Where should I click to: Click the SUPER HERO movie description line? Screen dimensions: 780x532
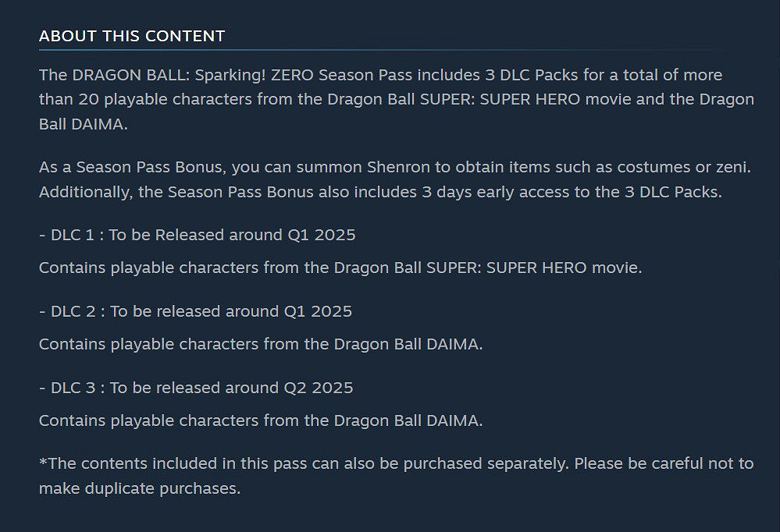click(340, 268)
